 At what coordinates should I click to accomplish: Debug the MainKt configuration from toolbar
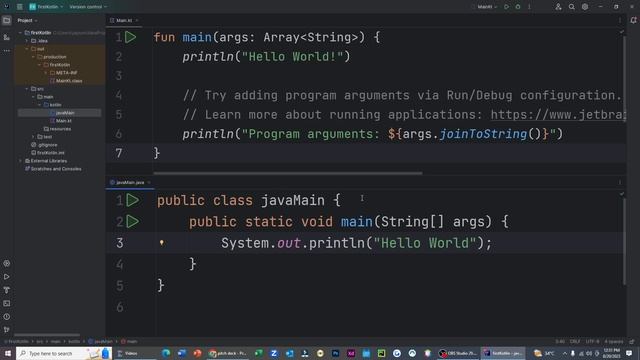(518, 7)
